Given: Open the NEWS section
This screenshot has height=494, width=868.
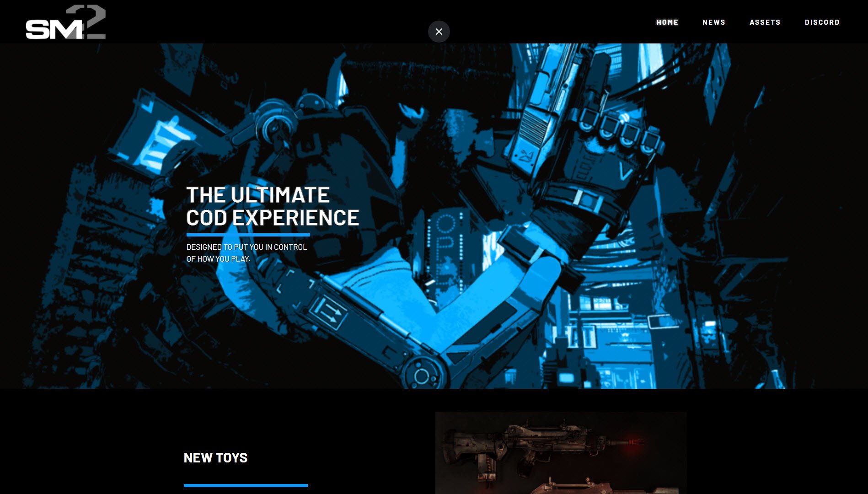Looking at the screenshot, I should point(713,22).
